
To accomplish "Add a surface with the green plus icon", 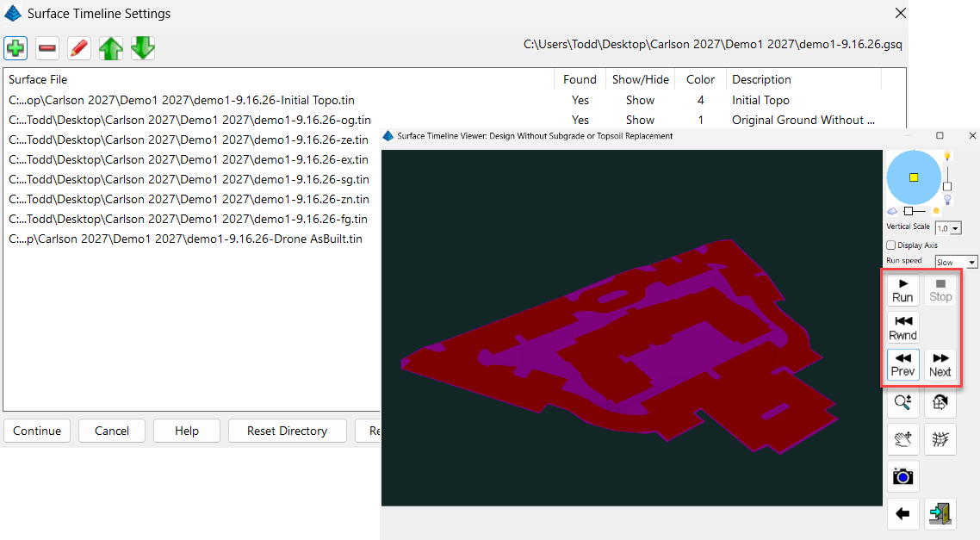I will [x=16, y=48].
